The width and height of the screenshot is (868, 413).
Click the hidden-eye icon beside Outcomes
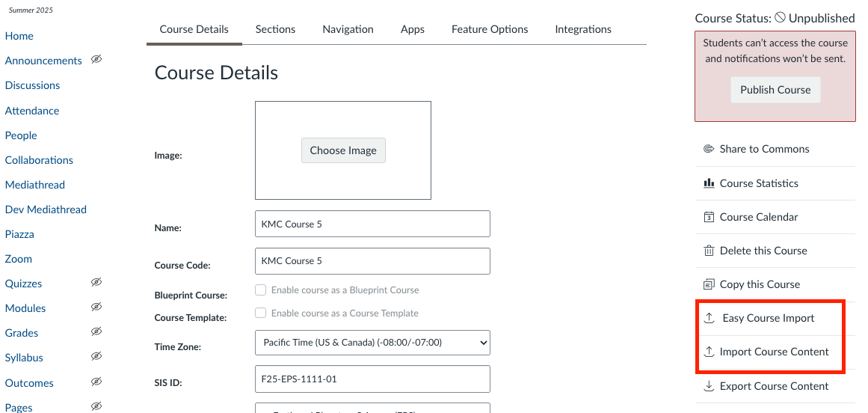point(96,382)
